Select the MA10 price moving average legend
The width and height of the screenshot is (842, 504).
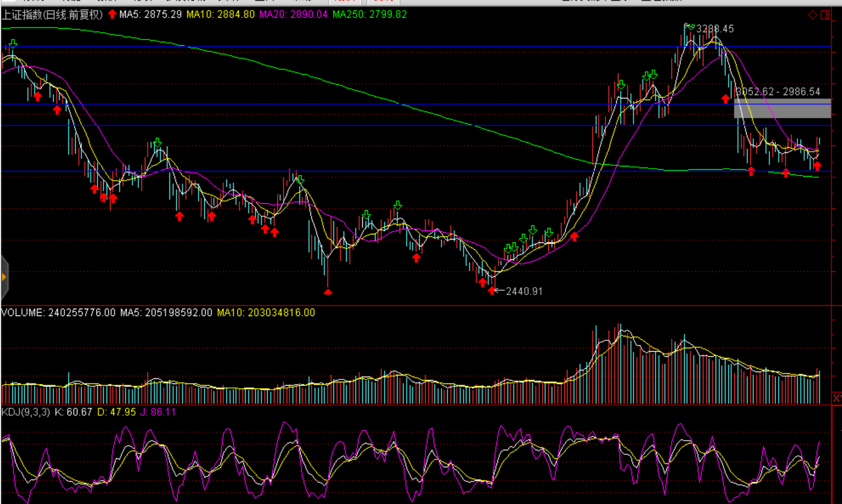tap(220, 14)
